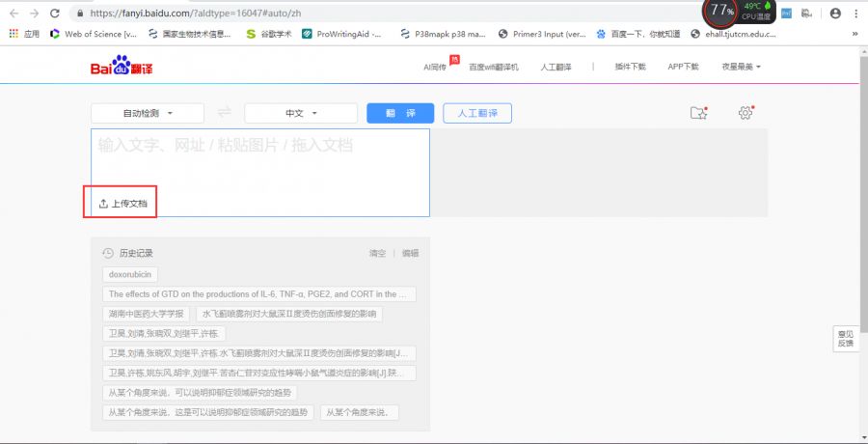This screenshot has height=444, width=868.
Task: Select history item 从某个角度来说,可以说明抑郁症领域研究的趋势
Action: click(200, 393)
